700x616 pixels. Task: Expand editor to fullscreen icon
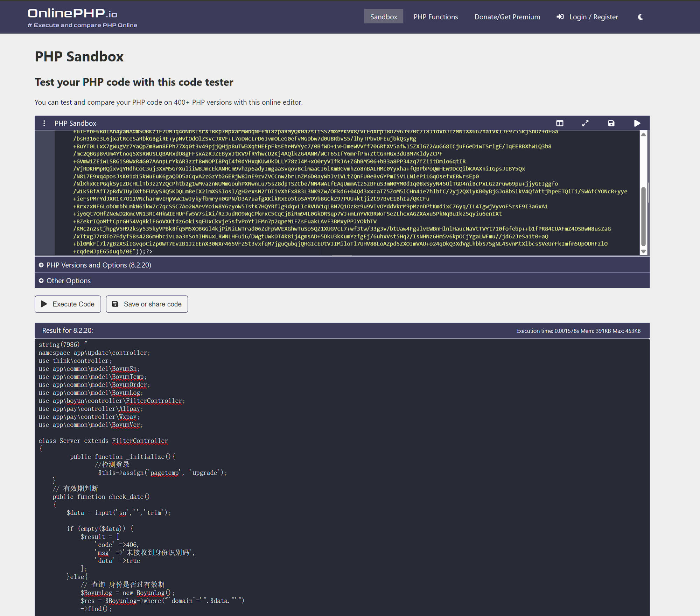585,123
